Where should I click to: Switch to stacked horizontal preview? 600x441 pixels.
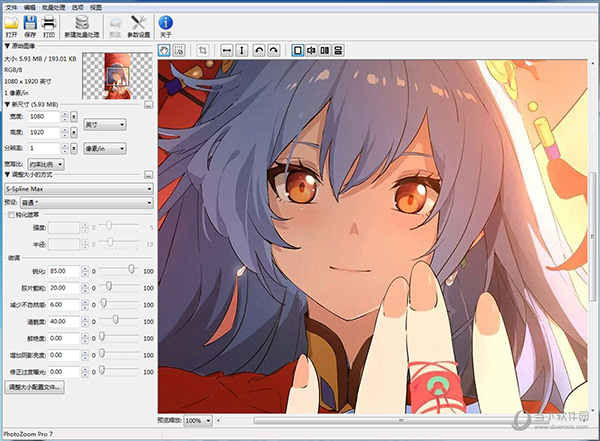[338, 50]
